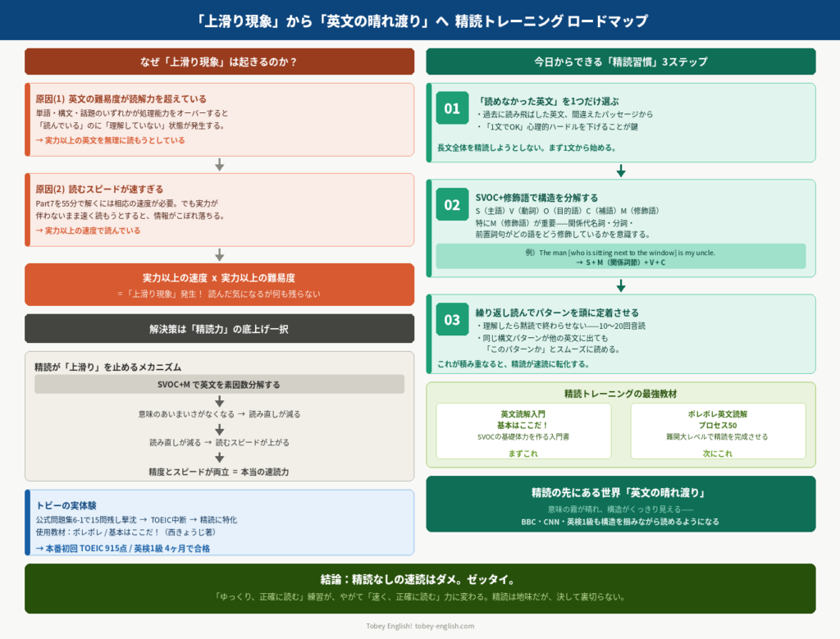
Task: Click line 使用教材：ポレポレ / 基本はここだ！
Action: click(98, 532)
